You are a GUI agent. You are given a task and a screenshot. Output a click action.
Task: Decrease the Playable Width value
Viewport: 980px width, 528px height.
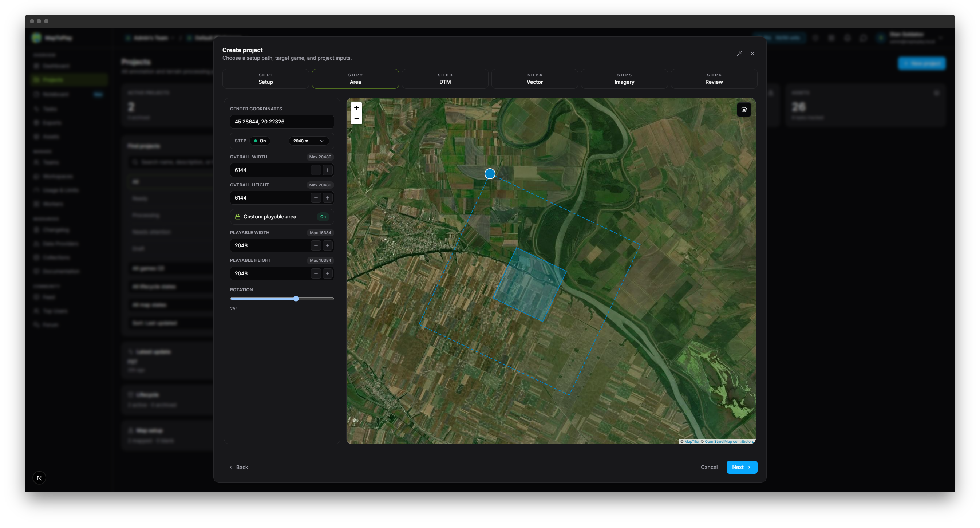(x=316, y=245)
